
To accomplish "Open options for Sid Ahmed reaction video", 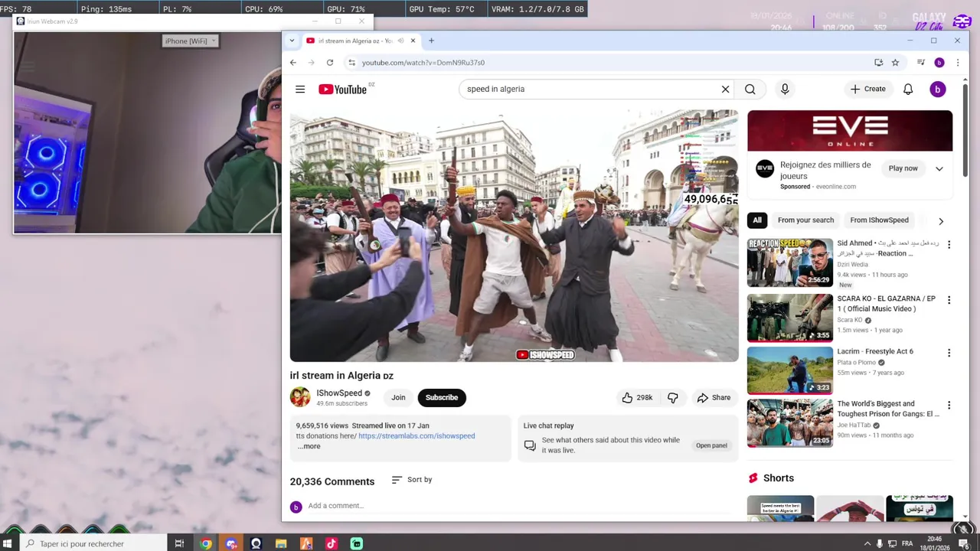I will (949, 245).
